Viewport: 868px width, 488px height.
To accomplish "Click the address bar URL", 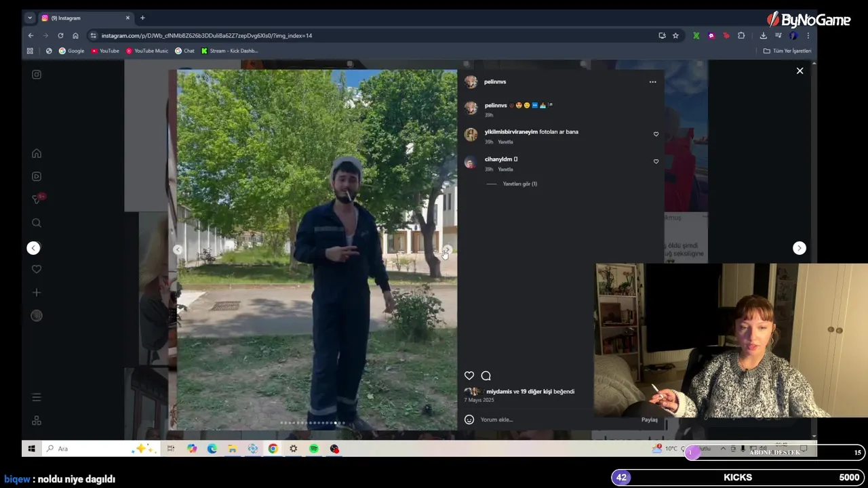I will pyautogui.click(x=206, y=35).
